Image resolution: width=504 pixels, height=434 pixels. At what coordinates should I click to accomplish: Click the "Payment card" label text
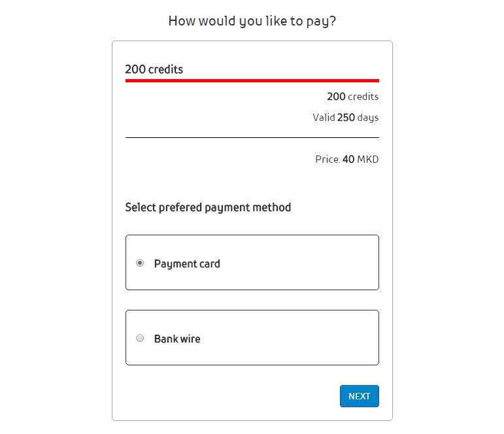point(187,264)
